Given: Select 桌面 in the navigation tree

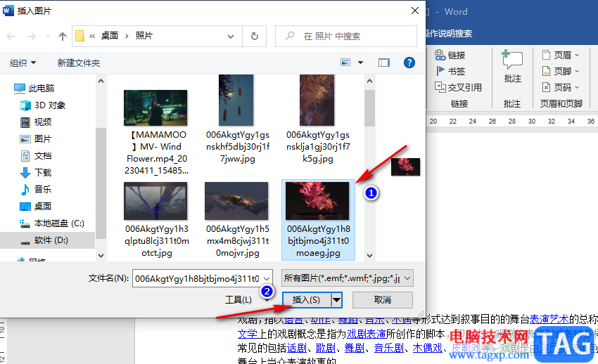Looking at the screenshot, I should 35,206.
